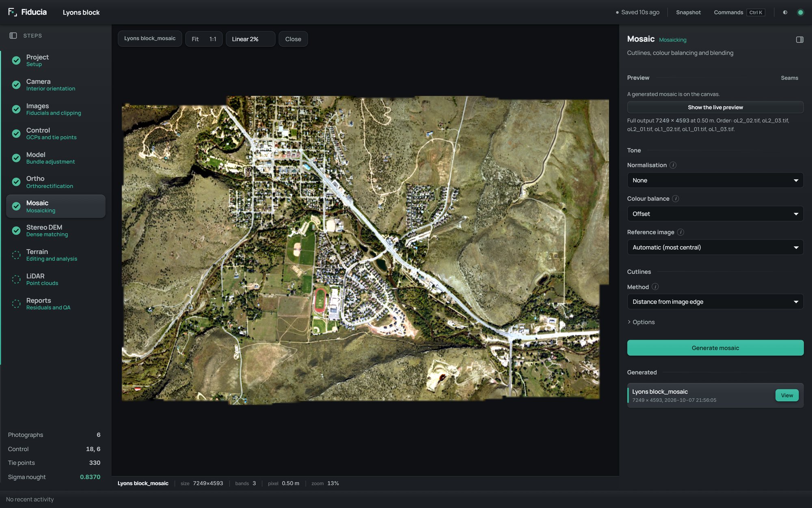Screen dimensions: 812x508
Task: Open the Normalisation dropdown set to None
Action: point(715,180)
